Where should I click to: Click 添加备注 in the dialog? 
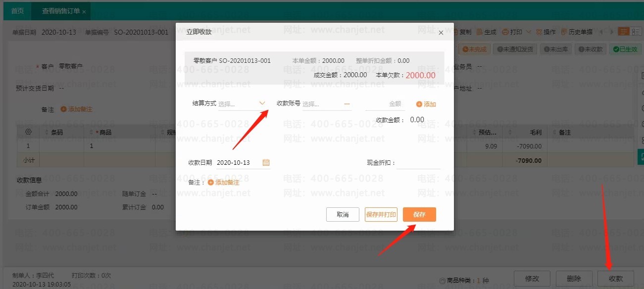(x=223, y=182)
